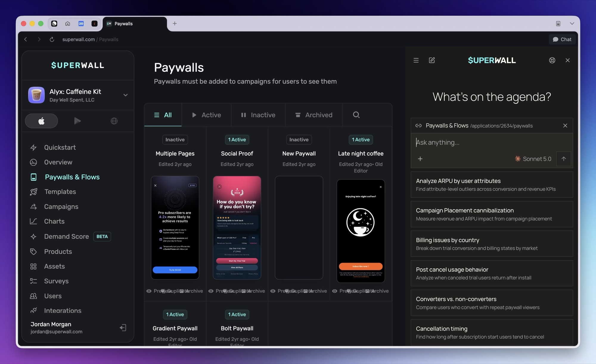Open the Bolt Paywall title
This screenshot has width=596, height=364.
pos(237,328)
